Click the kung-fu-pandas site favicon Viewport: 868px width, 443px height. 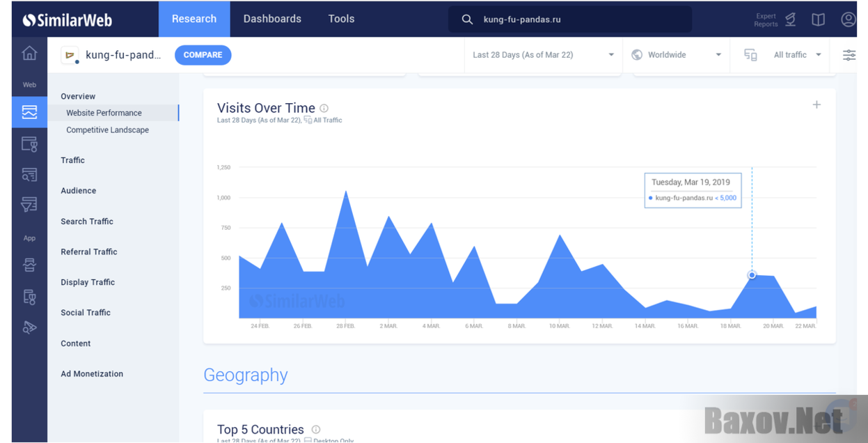click(70, 55)
